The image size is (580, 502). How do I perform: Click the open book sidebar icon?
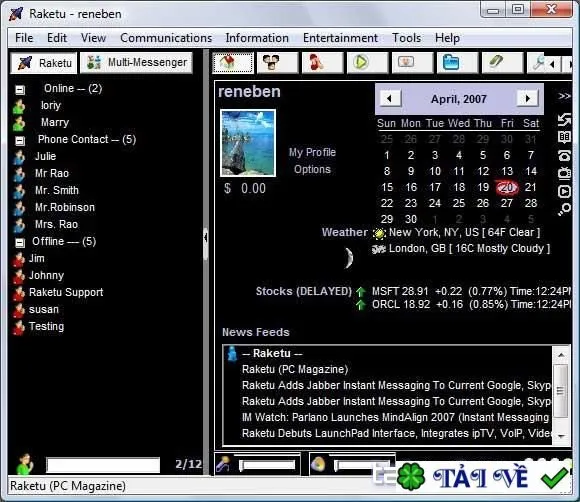(564, 137)
